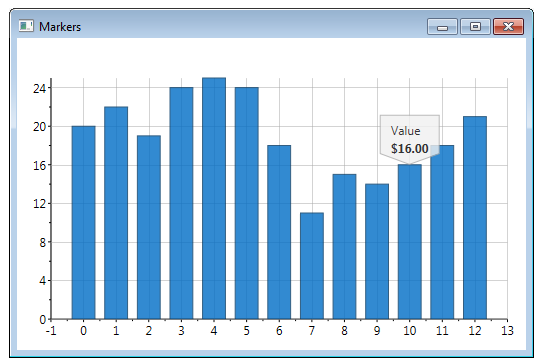Select the bar at x-value 2
Viewport: 541px width, 364px height.
point(149,227)
